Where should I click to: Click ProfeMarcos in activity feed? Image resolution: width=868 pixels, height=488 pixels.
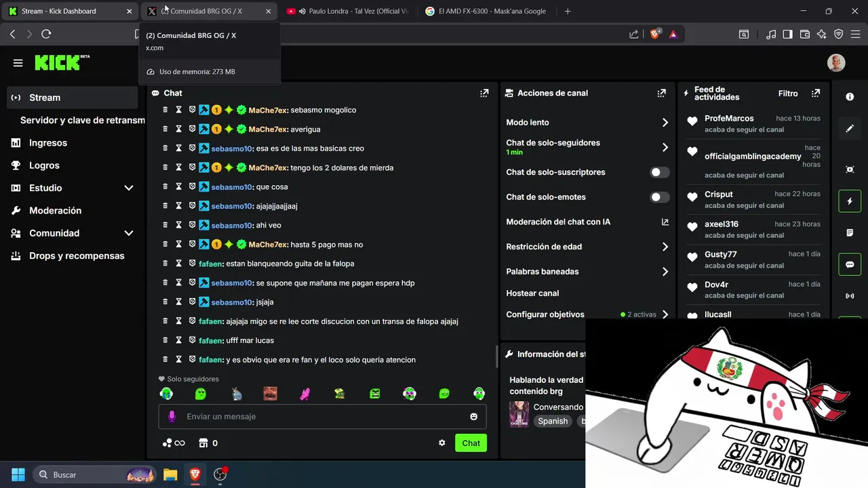click(x=729, y=119)
